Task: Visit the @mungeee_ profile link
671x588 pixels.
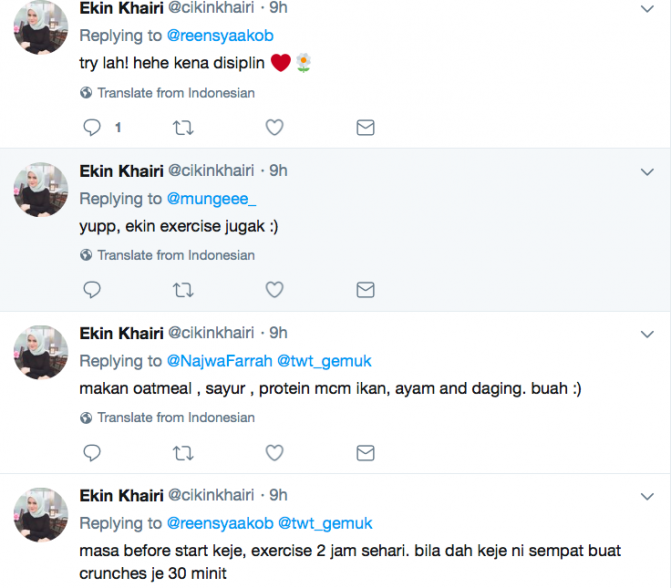Action: pyautogui.click(x=211, y=198)
